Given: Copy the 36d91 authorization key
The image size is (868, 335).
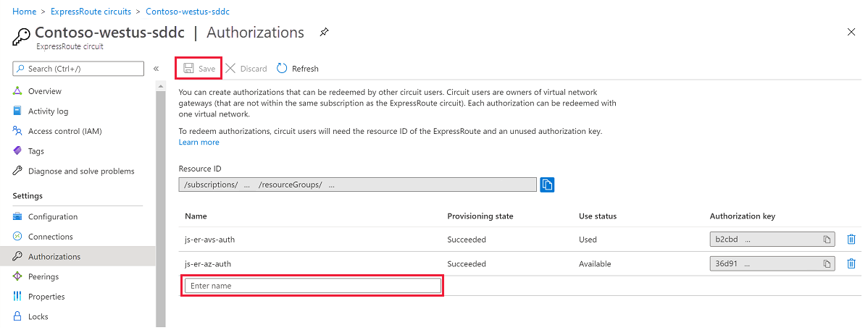Looking at the screenshot, I should (826, 263).
